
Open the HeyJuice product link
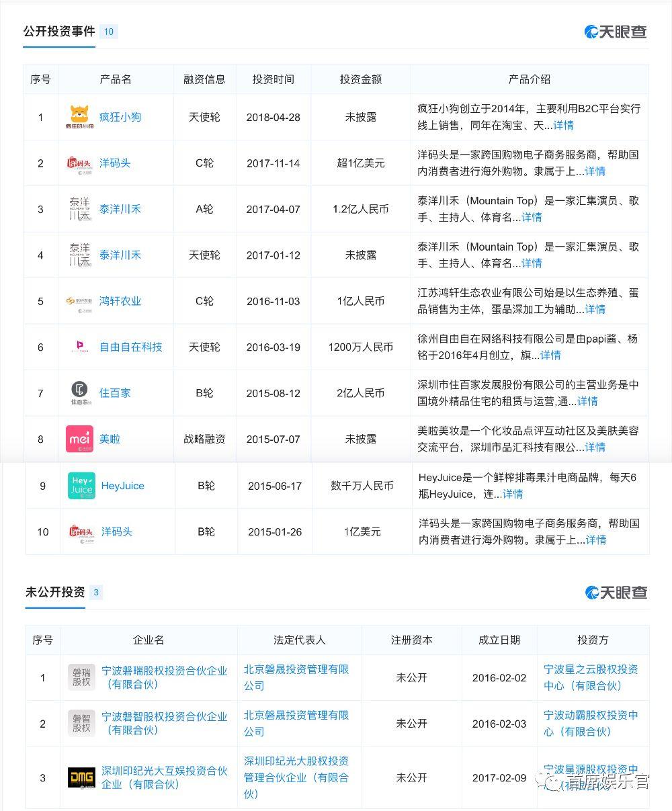click(123, 486)
